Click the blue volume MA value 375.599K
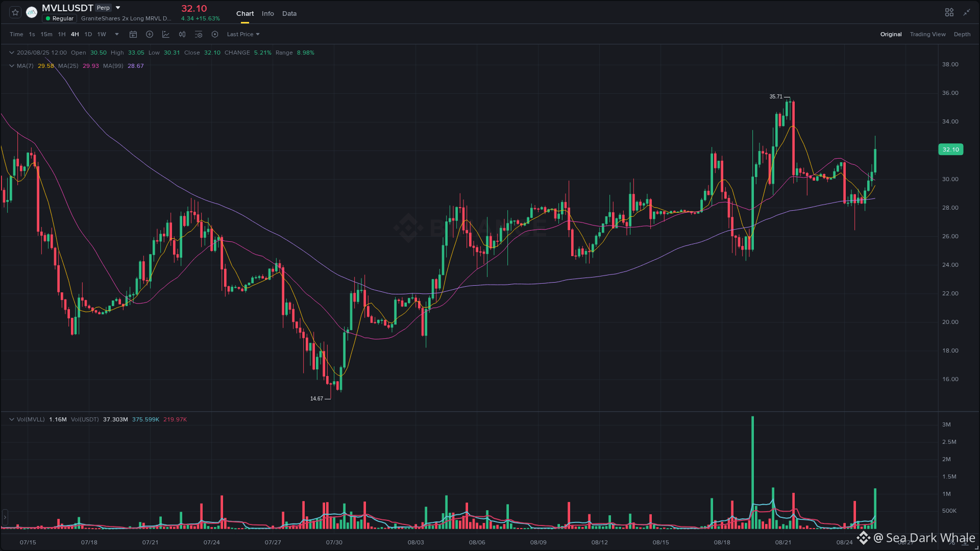980x551 pixels. pyautogui.click(x=146, y=419)
